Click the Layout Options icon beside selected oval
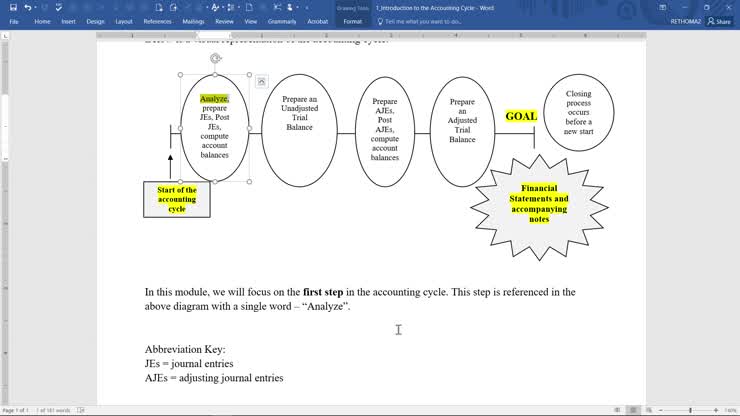The image size is (740, 416). point(261,81)
